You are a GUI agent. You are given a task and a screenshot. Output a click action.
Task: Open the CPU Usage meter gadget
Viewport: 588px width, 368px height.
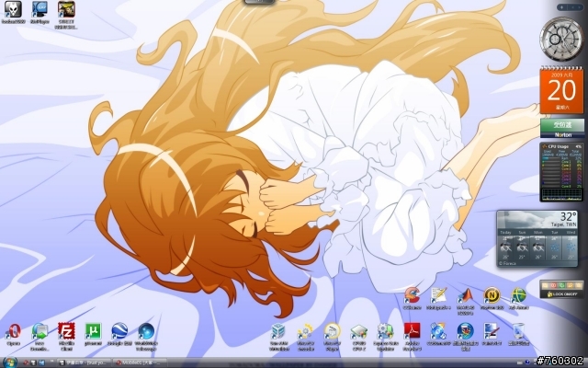point(561,172)
